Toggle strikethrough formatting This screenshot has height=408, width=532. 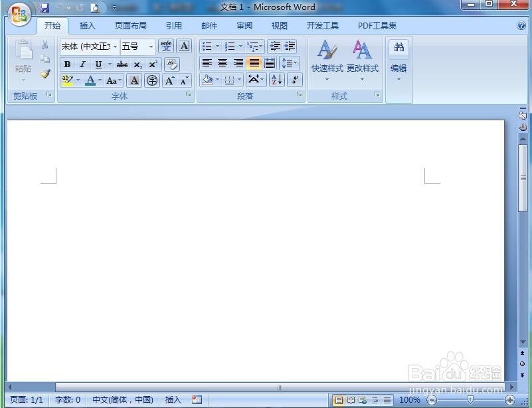click(x=122, y=64)
